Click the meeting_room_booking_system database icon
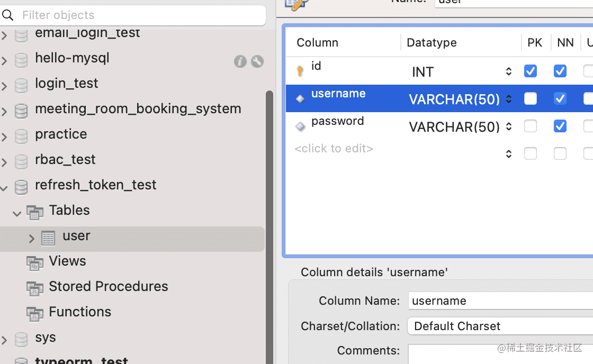 21,111
